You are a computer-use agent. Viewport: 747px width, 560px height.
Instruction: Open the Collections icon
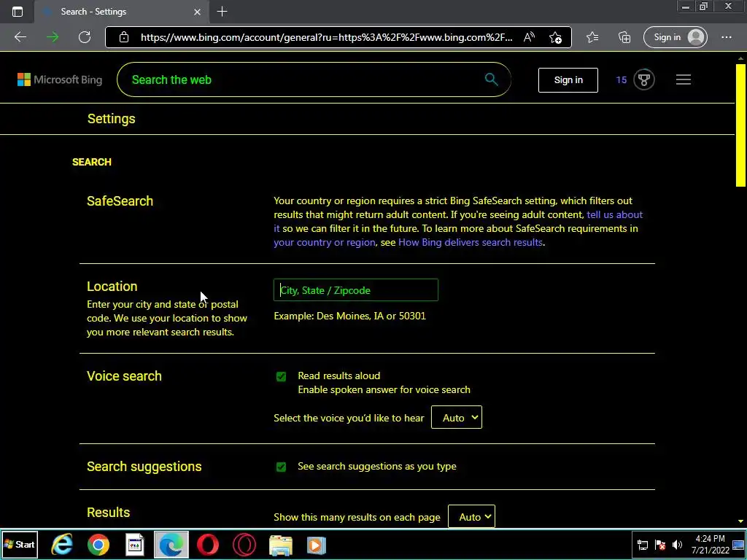[x=624, y=37]
